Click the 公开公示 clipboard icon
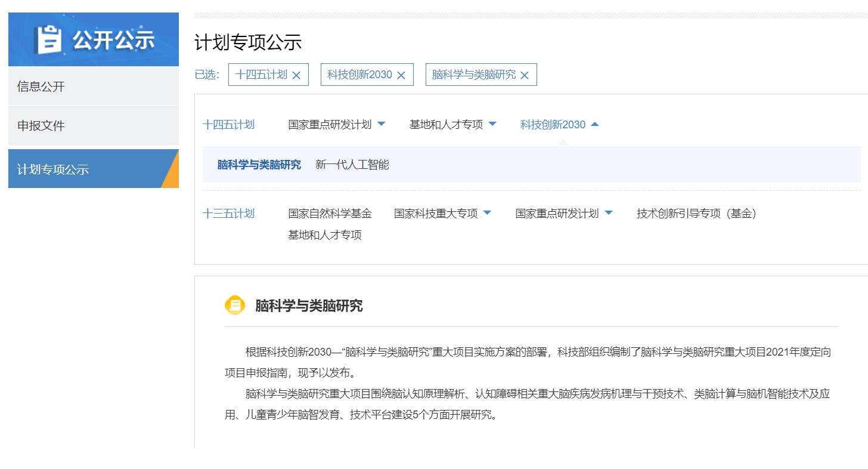The height and width of the screenshot is (469, 868). [49, 39]
